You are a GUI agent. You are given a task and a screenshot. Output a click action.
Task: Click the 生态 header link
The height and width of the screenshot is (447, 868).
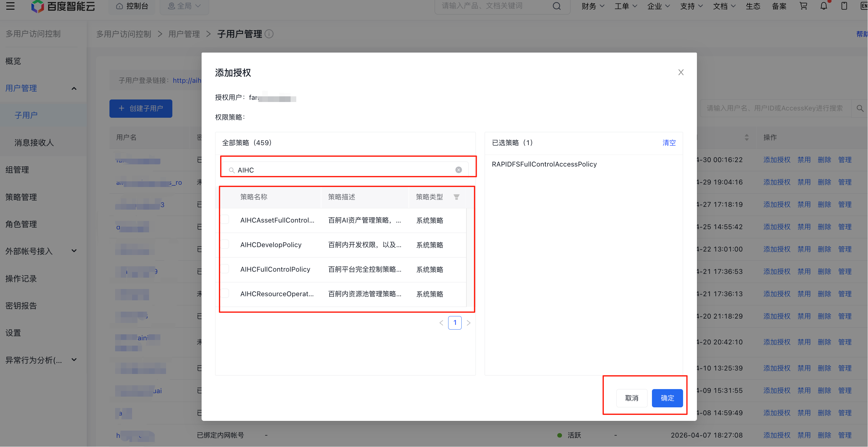point(753,6)
